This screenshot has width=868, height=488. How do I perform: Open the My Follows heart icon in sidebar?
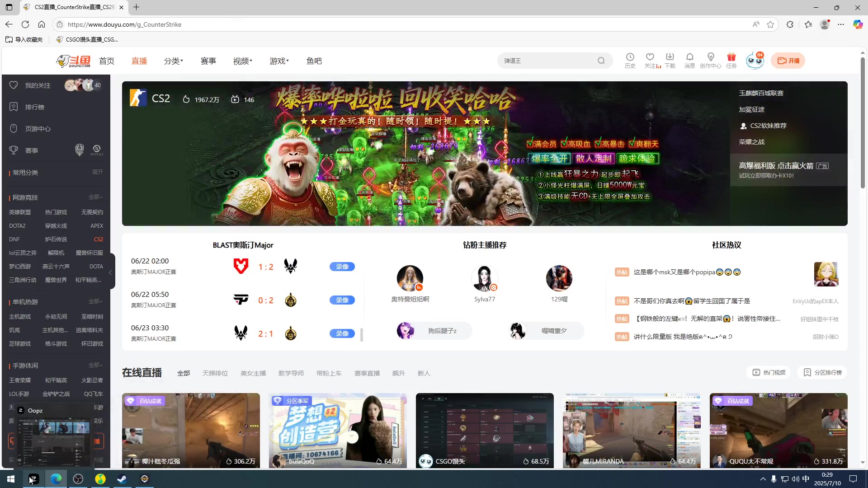tap(14, 85)
